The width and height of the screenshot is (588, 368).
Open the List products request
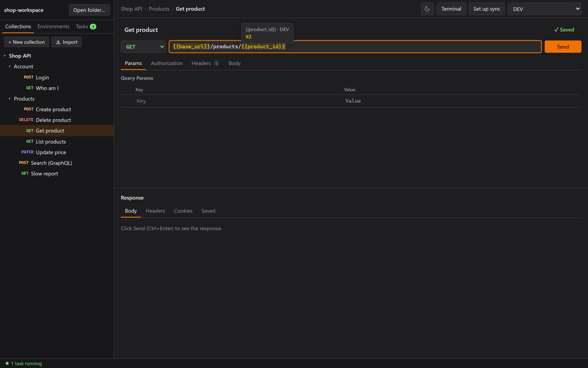pyautogui.click(x=57, y=141)
